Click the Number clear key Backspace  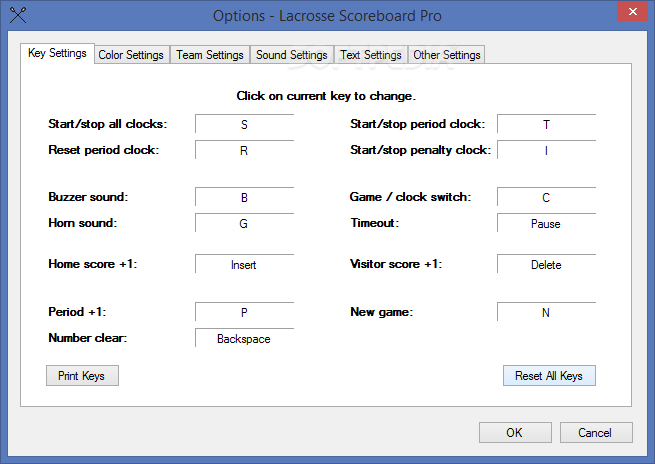244,338
